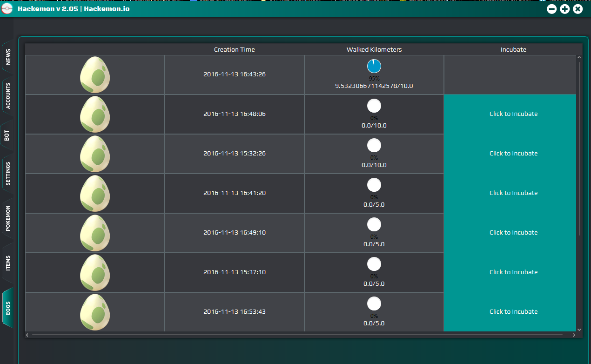Click to Incubate the 16:53:43 egg

510,312
